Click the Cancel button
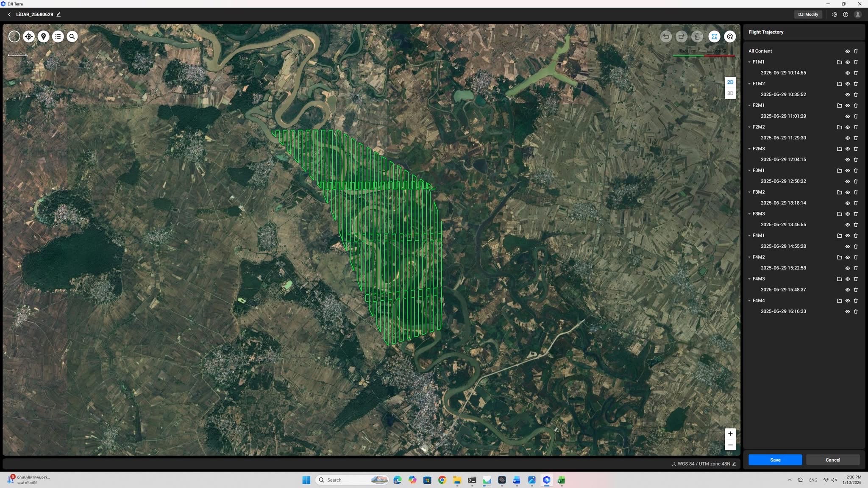The width and height of the screenshot is (868, 488). pyautogui.click(x=833, y=460)
